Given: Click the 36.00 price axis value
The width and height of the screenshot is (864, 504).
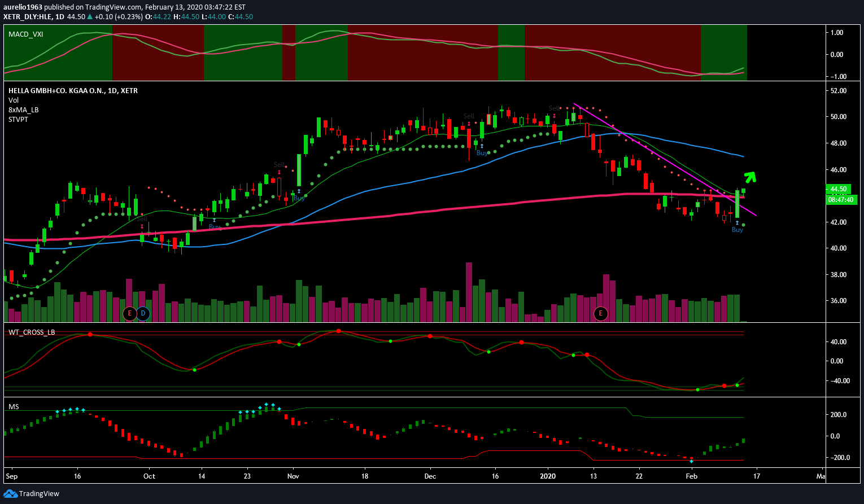Looking at the screenshot, I should (x=839, y=301).
